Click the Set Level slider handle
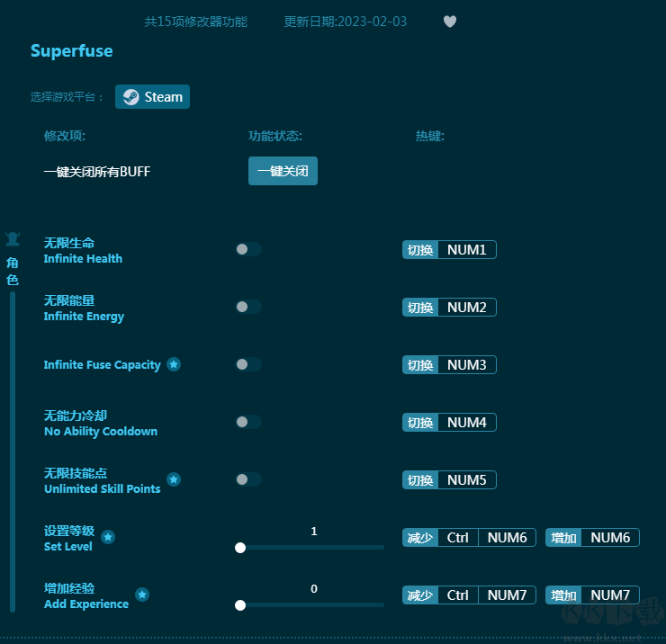The image size is (666, 644). (x=240, y=547)
